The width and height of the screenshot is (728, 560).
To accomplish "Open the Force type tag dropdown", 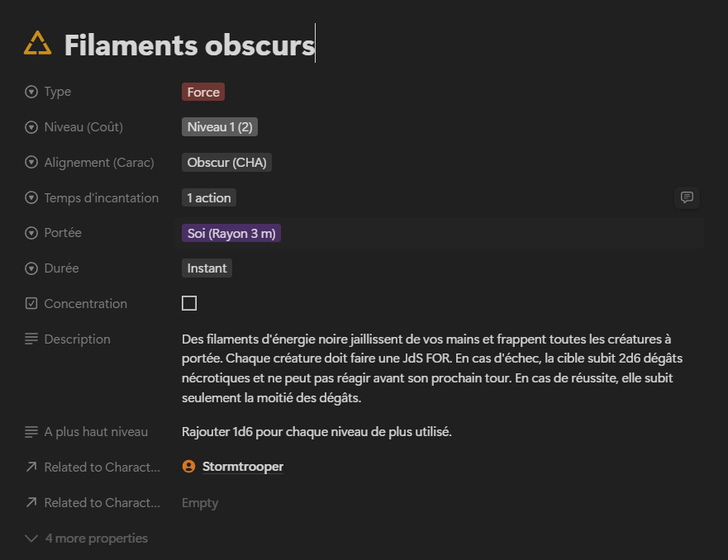I will (x=203, y=92).
